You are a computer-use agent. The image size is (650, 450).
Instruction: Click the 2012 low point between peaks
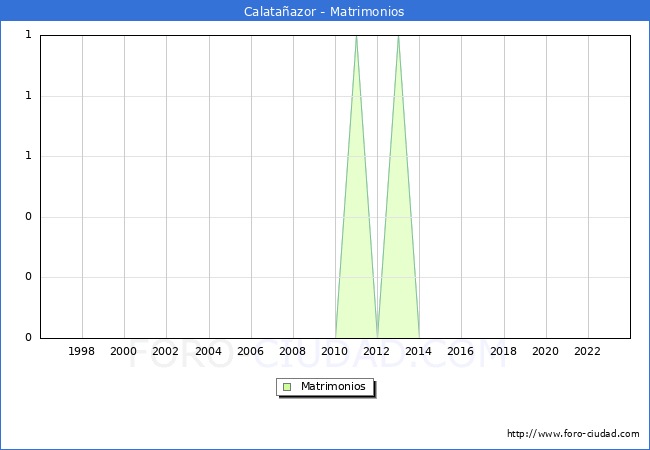click(x=377, y=336)
